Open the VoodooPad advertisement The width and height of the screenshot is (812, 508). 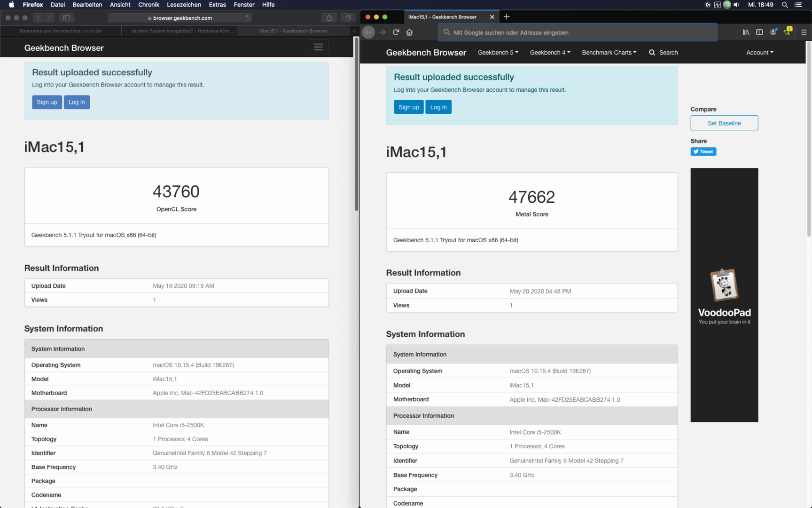point(724,295)
